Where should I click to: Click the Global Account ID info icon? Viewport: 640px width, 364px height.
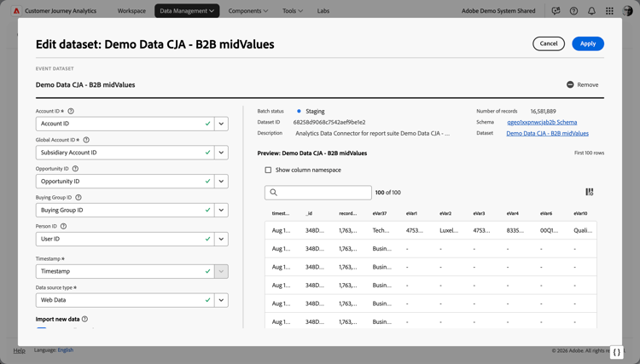click(86, 140)
